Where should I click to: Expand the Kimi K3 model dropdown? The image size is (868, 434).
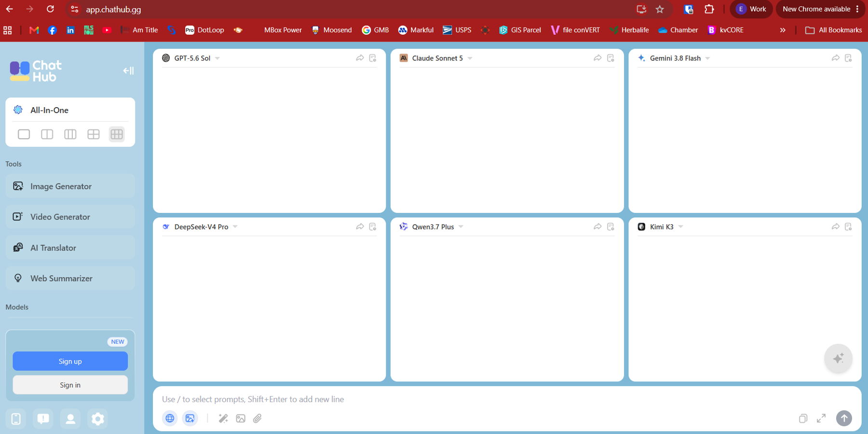pos(680,227)
